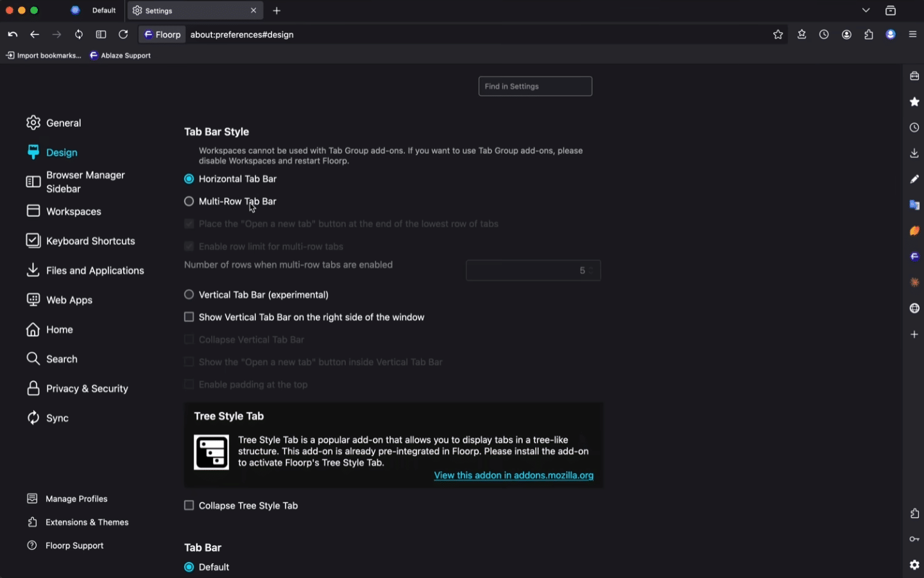Open history clock icon in toolbar
The image size is (924, 578).
point(824,35)
